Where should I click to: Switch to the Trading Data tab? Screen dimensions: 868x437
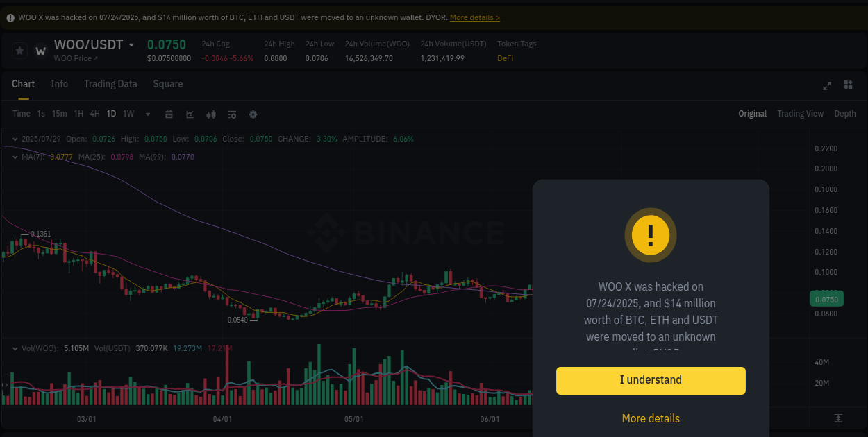pos(110,84)
